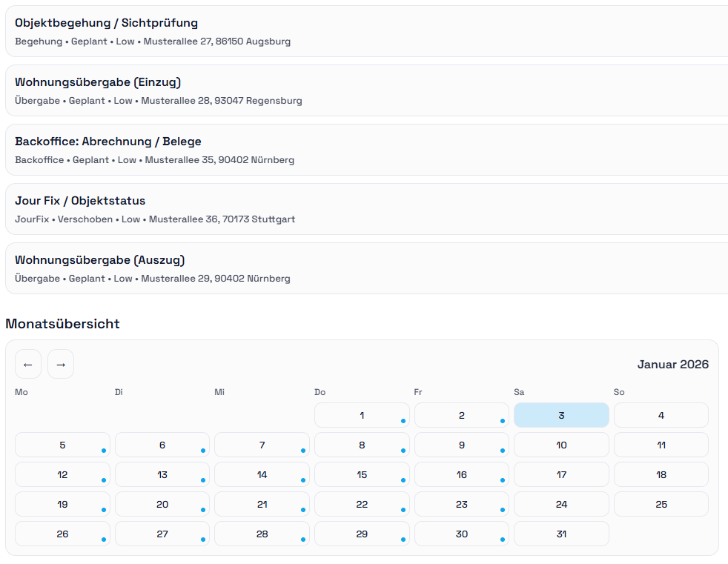Select January 4 in the calendar
This screenshot has width=728, height=564.
[x=661, y=416]
